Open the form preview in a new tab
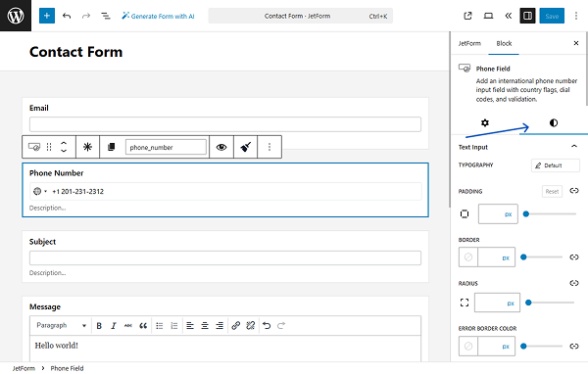Screen dimensions: 588x374 pos(467,16)
